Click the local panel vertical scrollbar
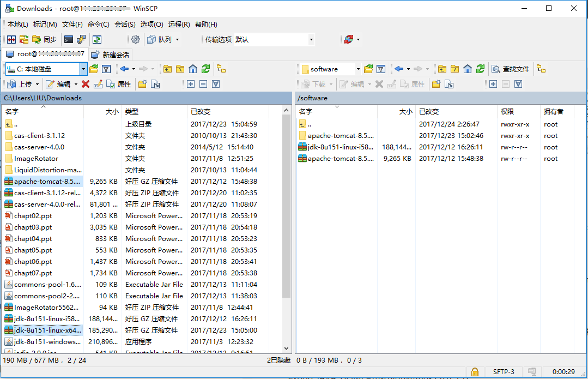 pos(286,206)
